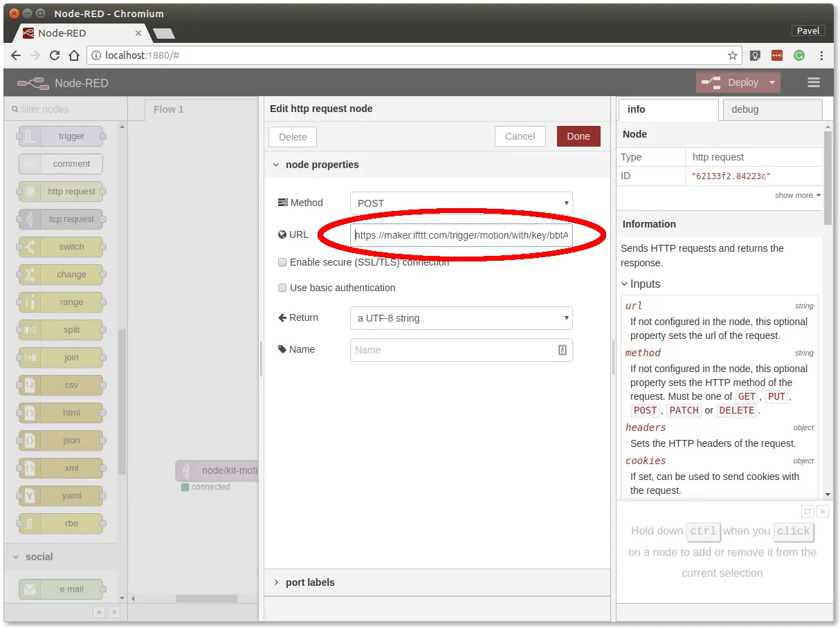Click the node ID value "62133f2.84223c"
Screen dimensions: 840x628
[x=731, y=176]
